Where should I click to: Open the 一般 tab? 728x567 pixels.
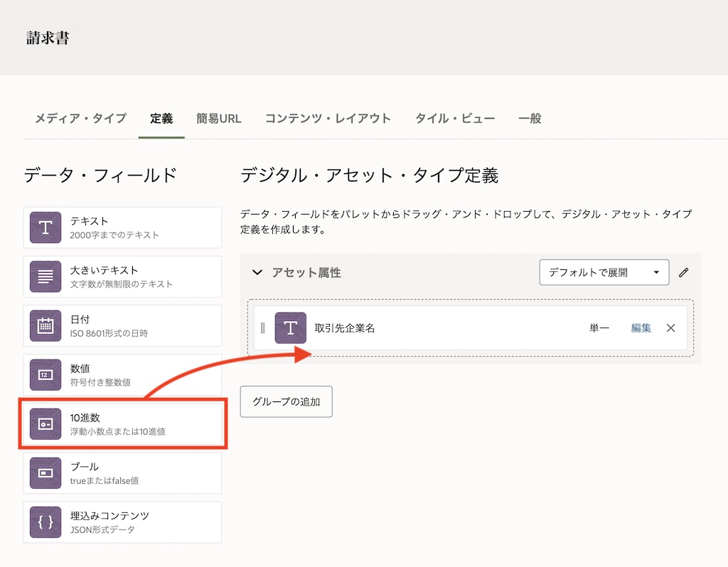coord(530,119)
